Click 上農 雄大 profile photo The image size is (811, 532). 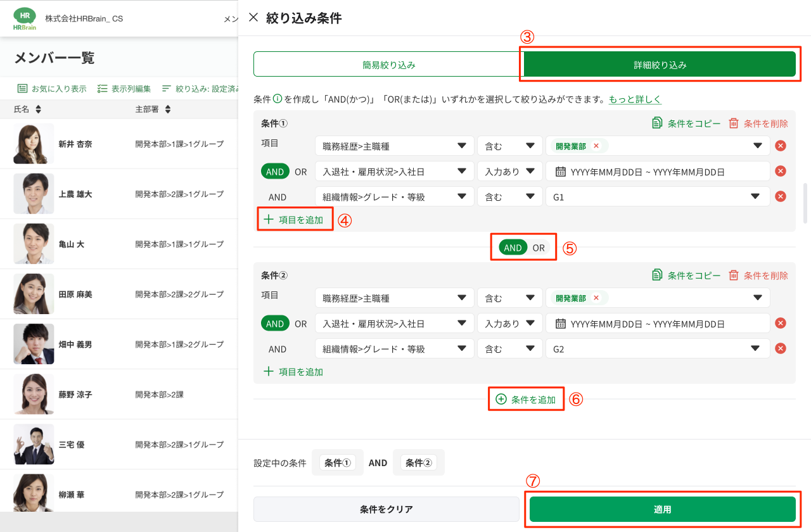click(x=34, y=194)
